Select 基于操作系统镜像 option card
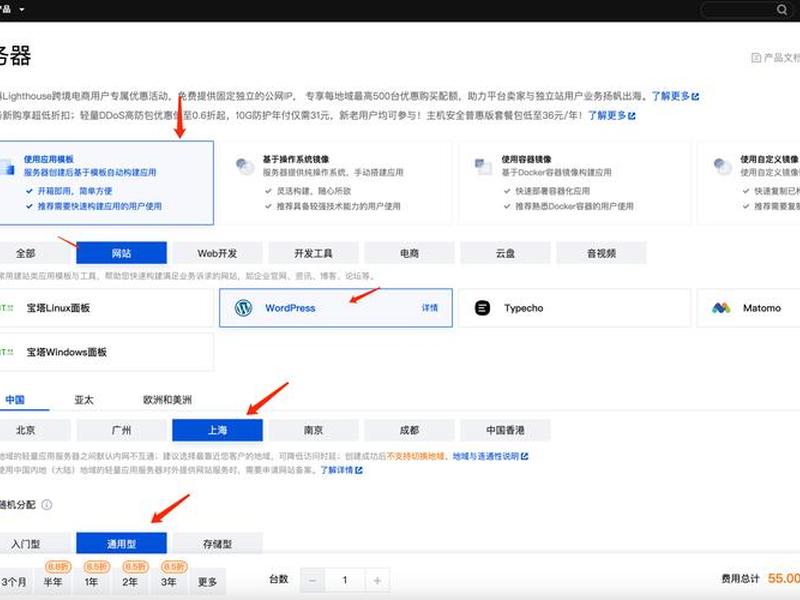The image size is (800, 600). coord(336,183)
